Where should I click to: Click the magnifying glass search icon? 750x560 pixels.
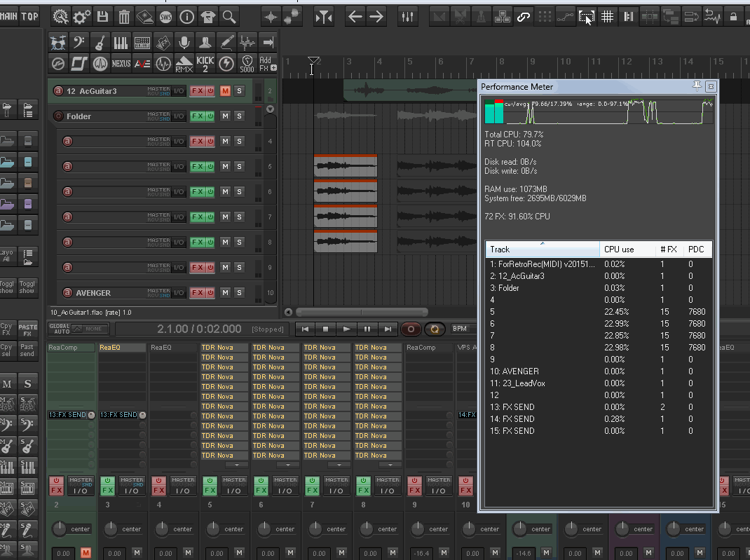[229, 17]
